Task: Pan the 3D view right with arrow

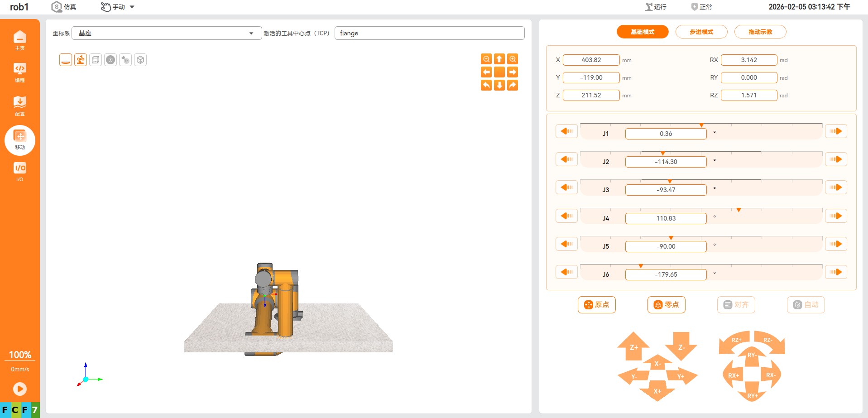Action: pyautogui.click(x=513, y=72)
